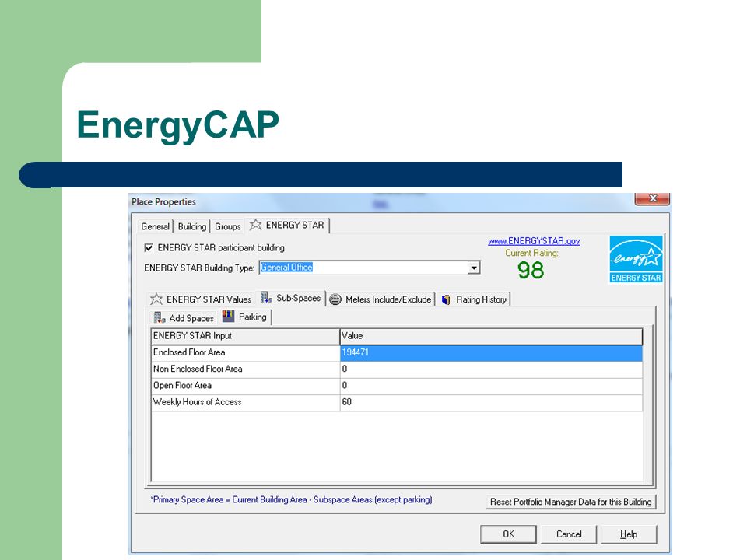
Task: Open the ENERGY STAR Building Type dropdown arrow
Action: [474, 268]
